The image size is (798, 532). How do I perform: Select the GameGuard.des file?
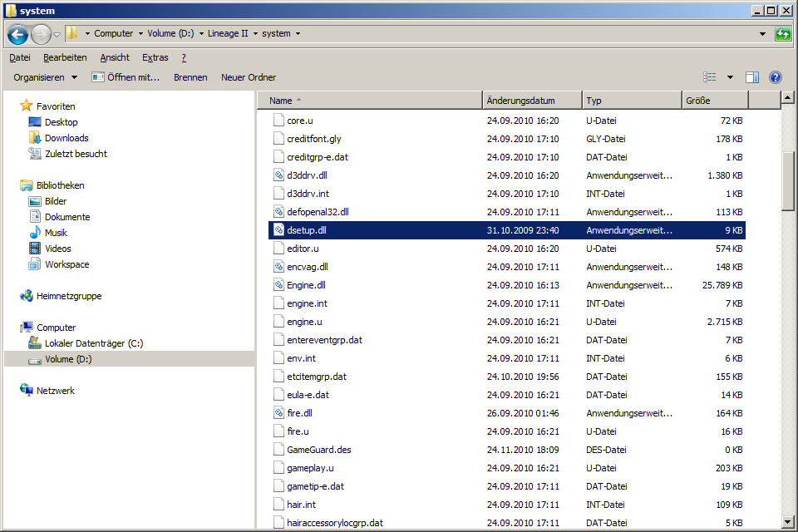tap(318, 450)
